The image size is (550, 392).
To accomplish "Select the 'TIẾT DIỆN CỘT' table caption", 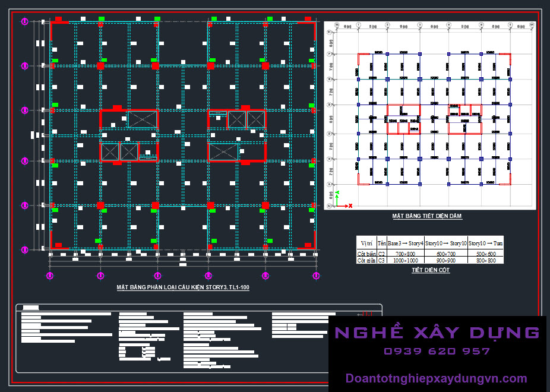I will 431,270.
